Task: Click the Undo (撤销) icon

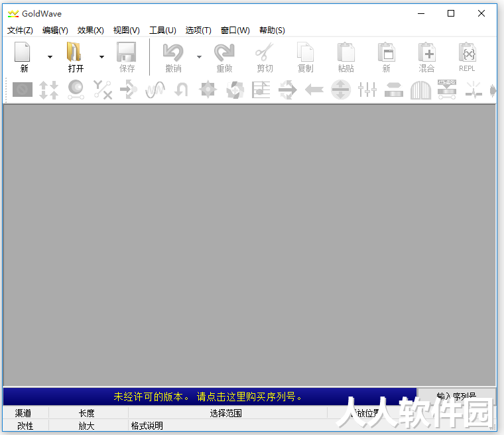Action: [173, 52]
